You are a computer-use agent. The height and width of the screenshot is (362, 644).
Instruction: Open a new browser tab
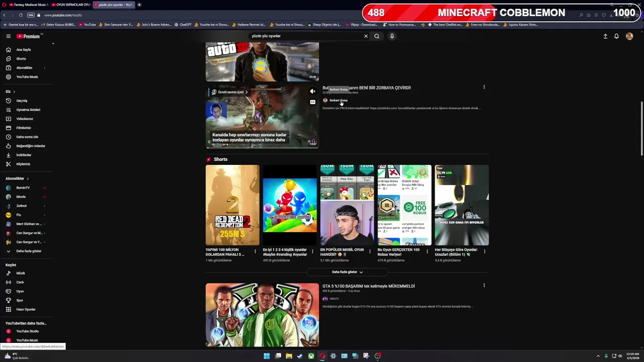tap(139, 5)
